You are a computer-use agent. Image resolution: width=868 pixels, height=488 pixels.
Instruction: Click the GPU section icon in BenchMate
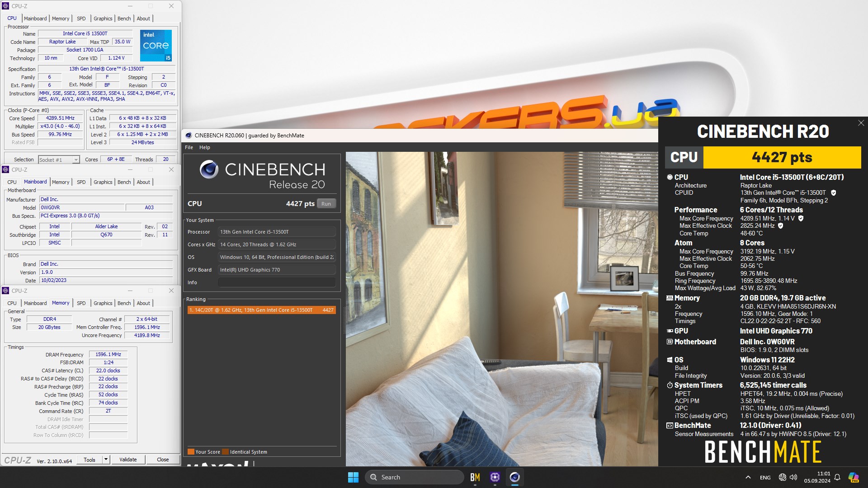[670, 331]
